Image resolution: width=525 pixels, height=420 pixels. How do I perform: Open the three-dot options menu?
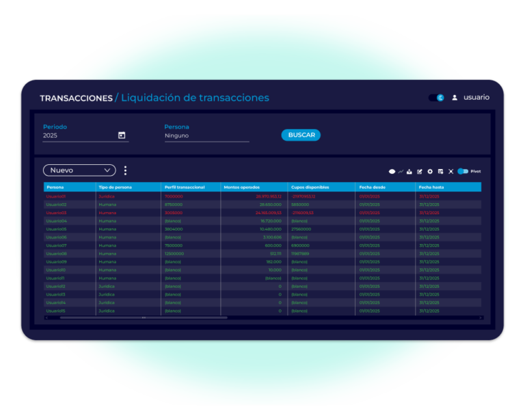126,170
